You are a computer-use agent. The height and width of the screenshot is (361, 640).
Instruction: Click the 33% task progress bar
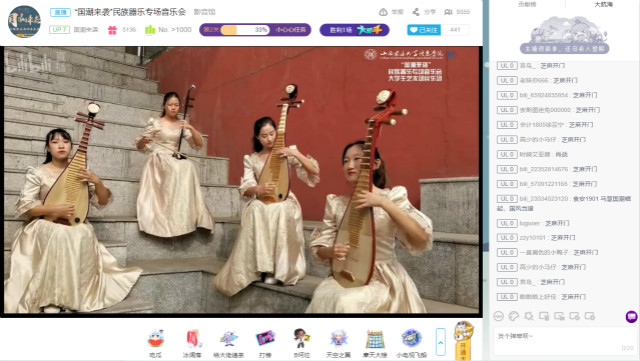click(245, 30)
